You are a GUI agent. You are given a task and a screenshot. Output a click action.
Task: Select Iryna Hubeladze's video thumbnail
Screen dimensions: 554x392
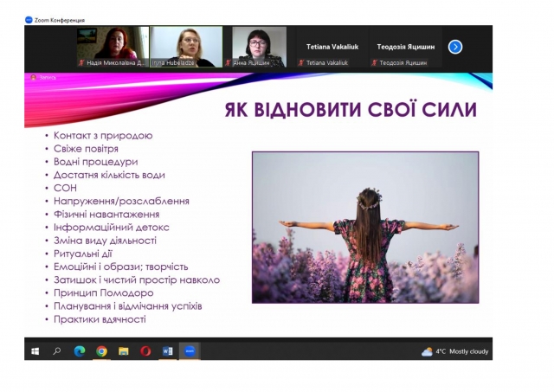[185, 47]
